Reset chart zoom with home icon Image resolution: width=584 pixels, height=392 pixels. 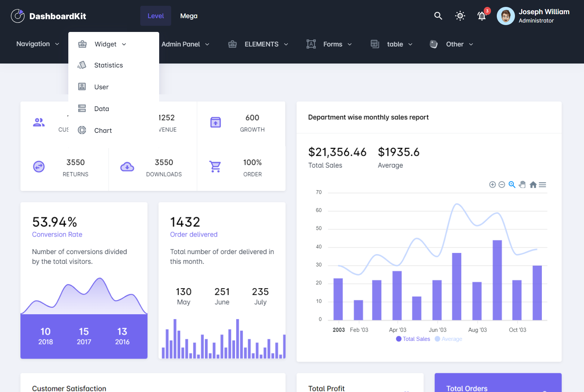pyautogui.click(x=533, y=185)
